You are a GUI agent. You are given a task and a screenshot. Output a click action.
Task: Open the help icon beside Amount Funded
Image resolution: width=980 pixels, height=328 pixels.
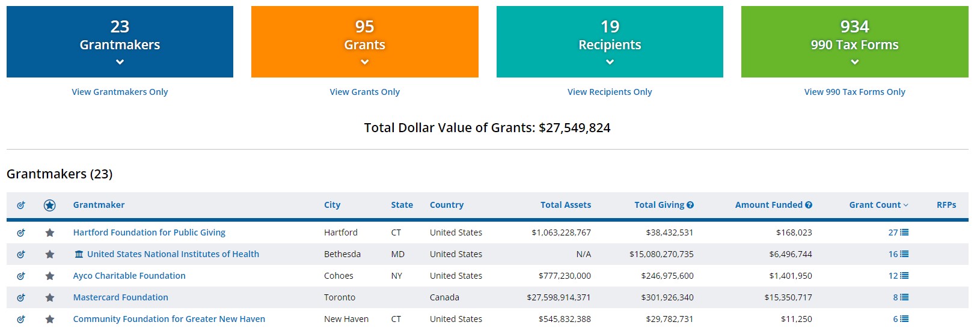click(x=809, y=205)
